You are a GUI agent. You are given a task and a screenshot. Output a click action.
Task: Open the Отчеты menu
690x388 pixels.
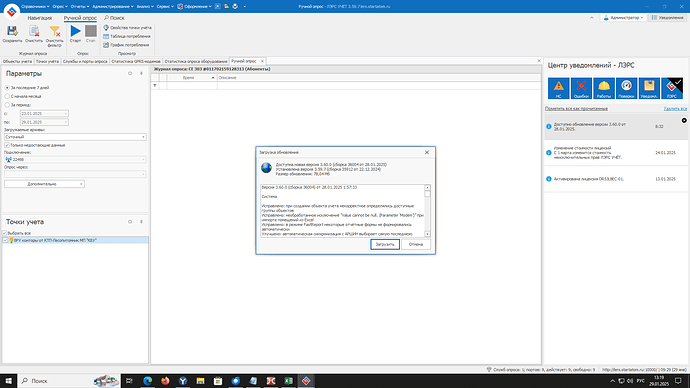point(80,7)
